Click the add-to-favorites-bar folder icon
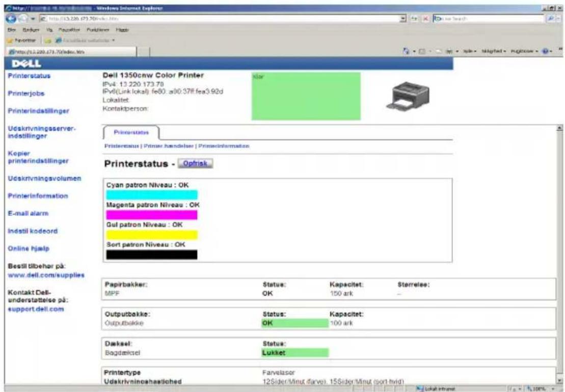The image size is (565, 392). click(48, 41)
